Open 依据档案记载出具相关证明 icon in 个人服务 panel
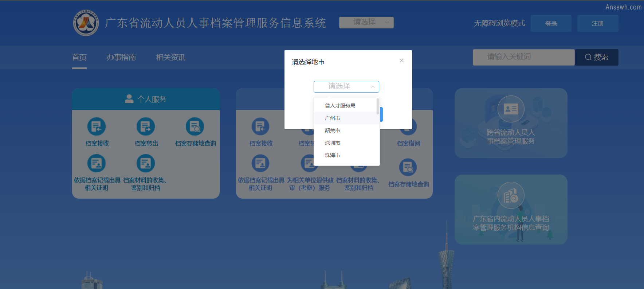The height and width of the screenshot is (289, 644). [97, 163]
